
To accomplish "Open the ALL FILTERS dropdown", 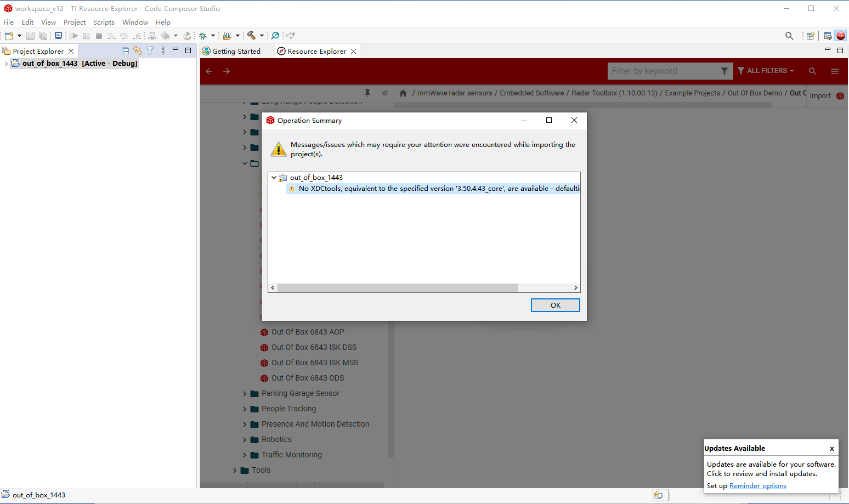I will (766, 71).
